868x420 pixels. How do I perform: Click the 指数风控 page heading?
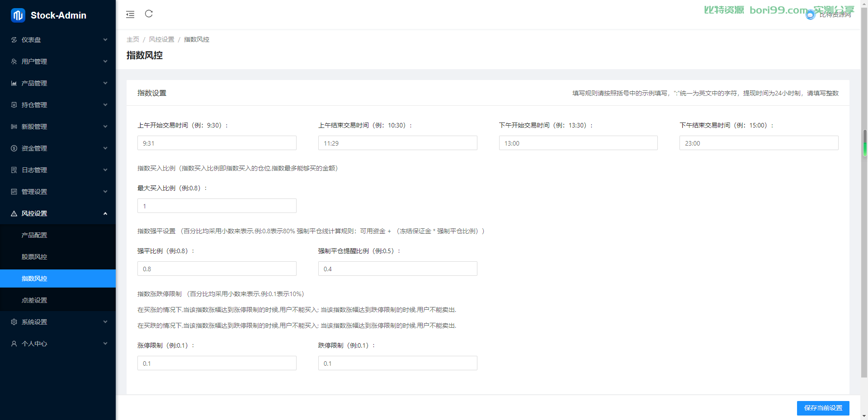(x=145, y=55)
